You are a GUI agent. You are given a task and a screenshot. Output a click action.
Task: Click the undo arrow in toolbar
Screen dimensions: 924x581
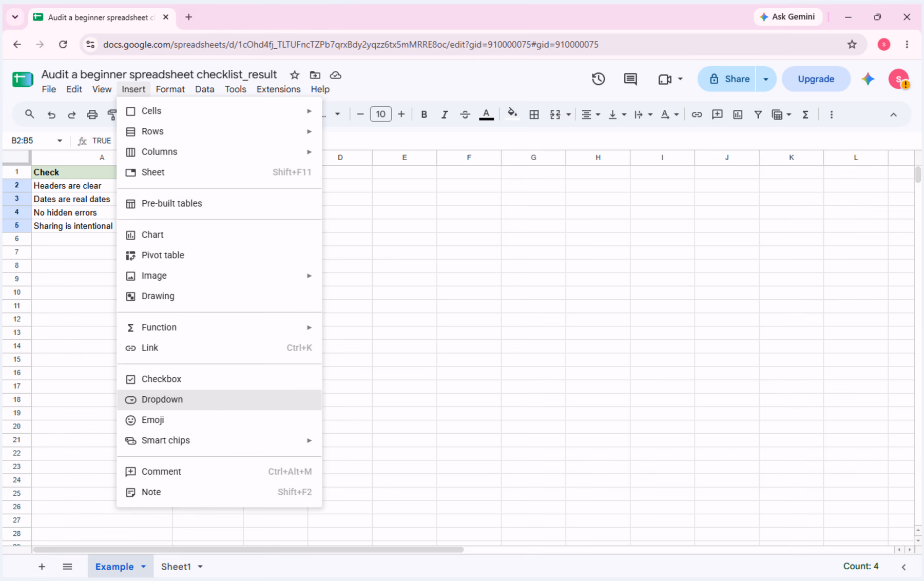tap(51, 114)
